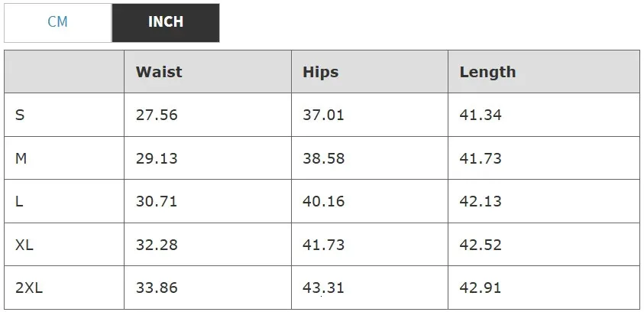Select the XL size row label
Screen dimensions: 644x312
[24, 245]
